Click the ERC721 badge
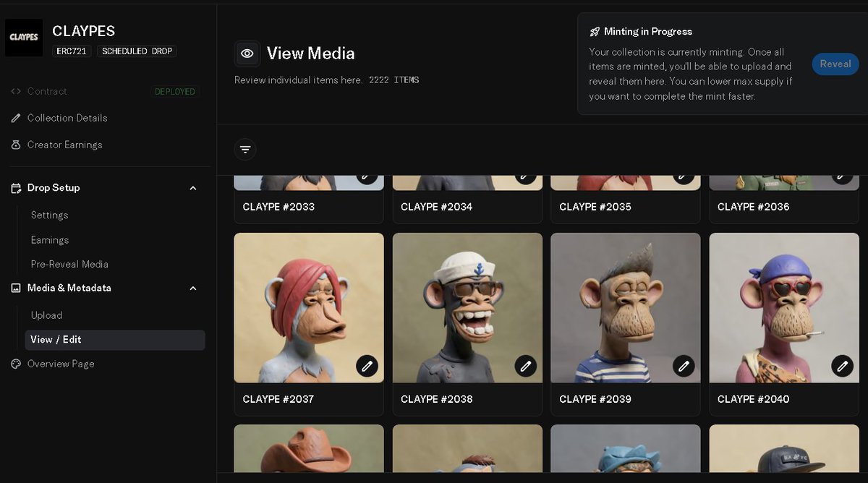This screenshot has height=483, width=868. pos(72,51)
